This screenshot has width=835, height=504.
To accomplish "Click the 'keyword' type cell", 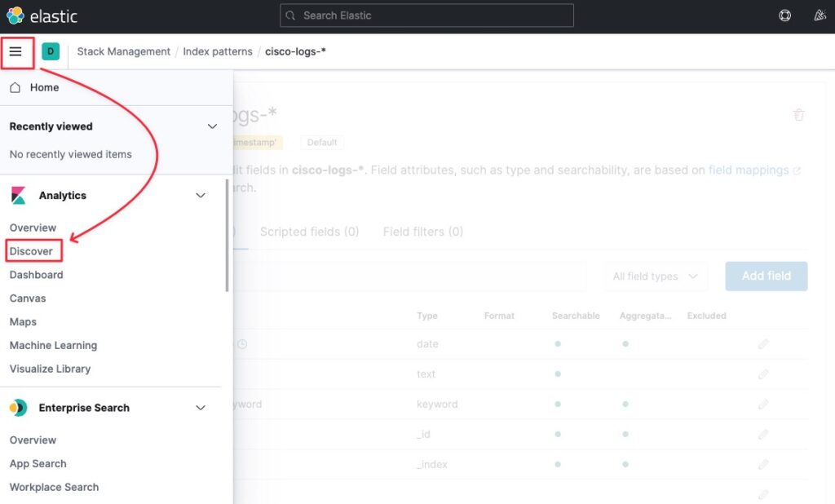I will point(437,405).
